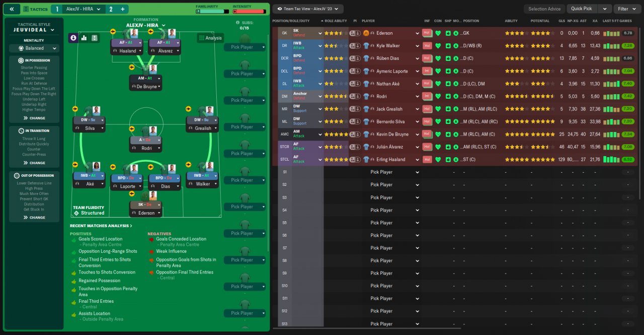The image size is (644, 335).
Task: Click the Analysis button
Action: tap(210, 38)
